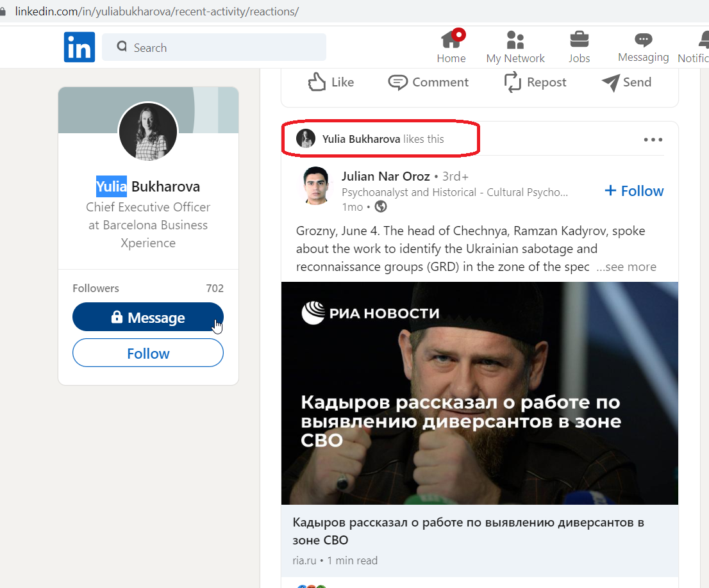The width and height of the screenshot is (709, 588).
Task: Click the browser address bar URL
Action: click(x=157, y=12)
